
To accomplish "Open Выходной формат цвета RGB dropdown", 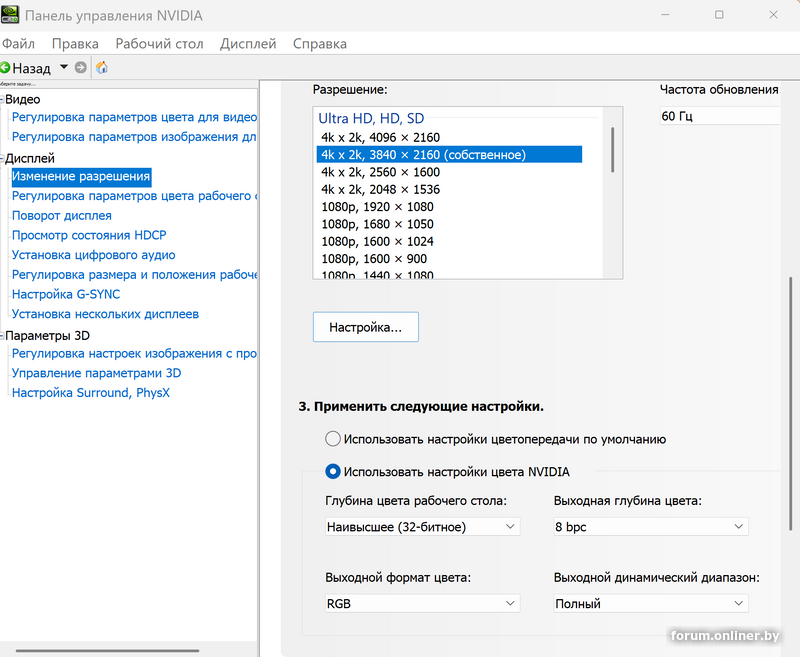I will pos(422,604).
